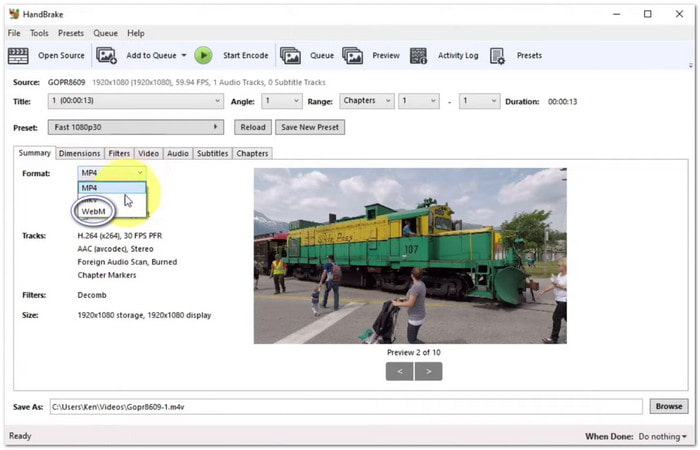The width and height of the screenshot is (700, 450).
Task: Click the Decomb filter text
Action: tap(92, 296)
